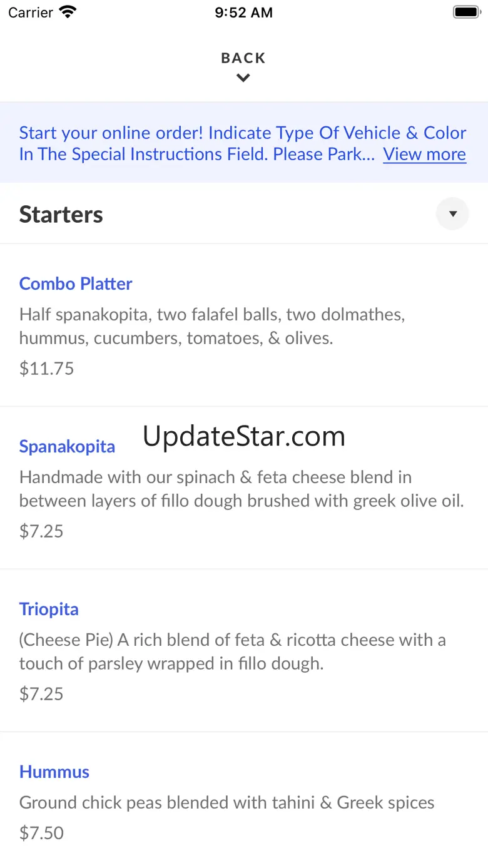
Task: Click the Wi-Fi status icon
Action: 68,12
